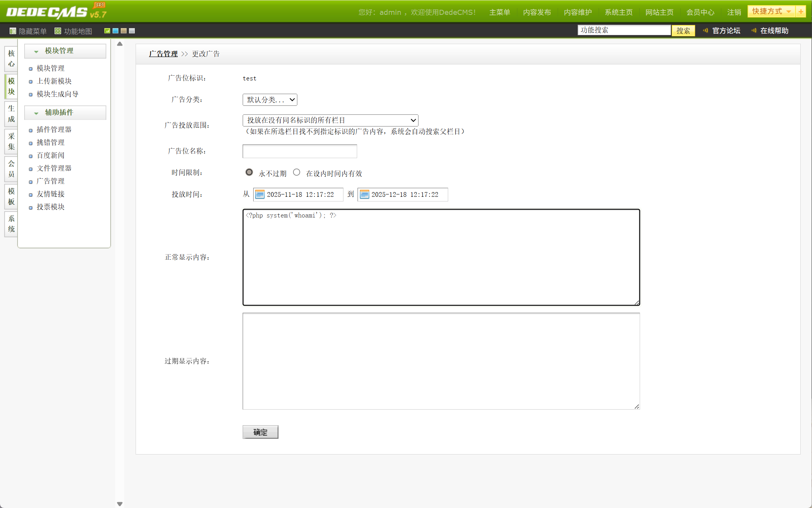
Task: Click up arrow atop the sidebar scrollbar
Action: [x=120, y=44]
